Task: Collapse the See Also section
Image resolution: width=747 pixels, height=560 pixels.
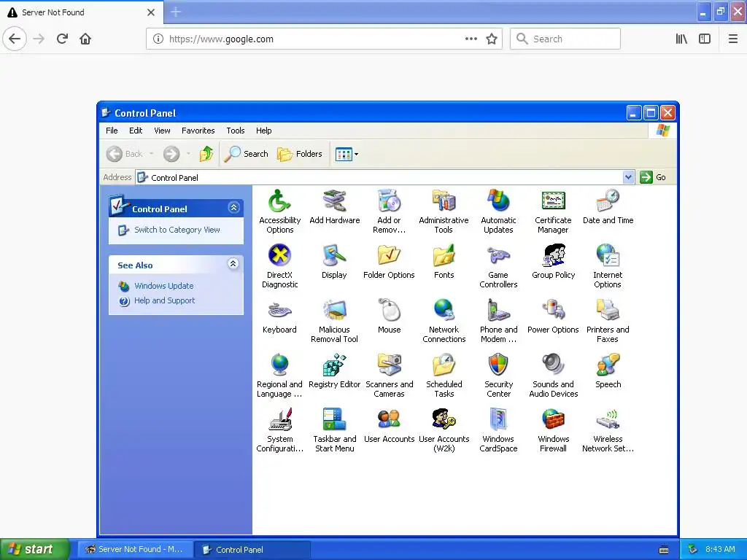Action: pyautogui.click(x=233, y=264)
